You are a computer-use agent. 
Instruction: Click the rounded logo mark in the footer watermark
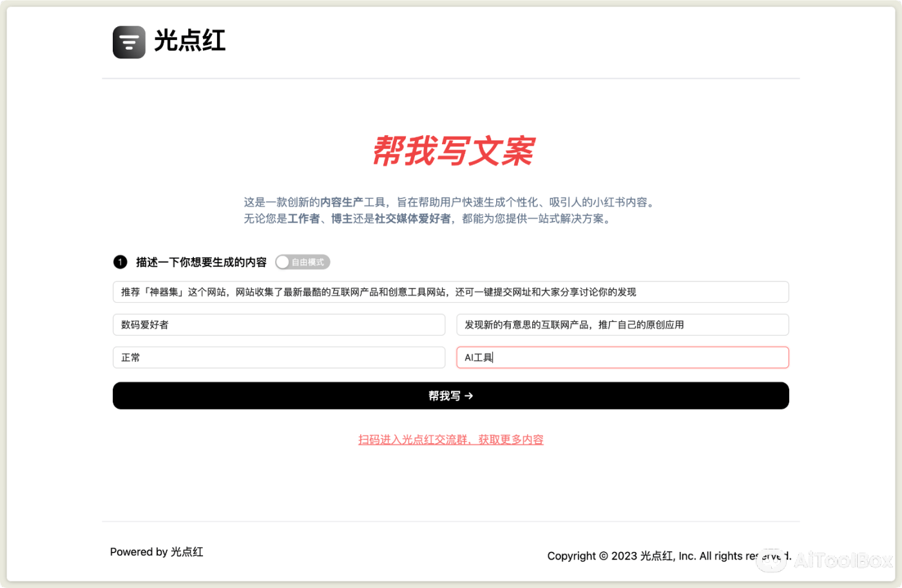[771, 560]
